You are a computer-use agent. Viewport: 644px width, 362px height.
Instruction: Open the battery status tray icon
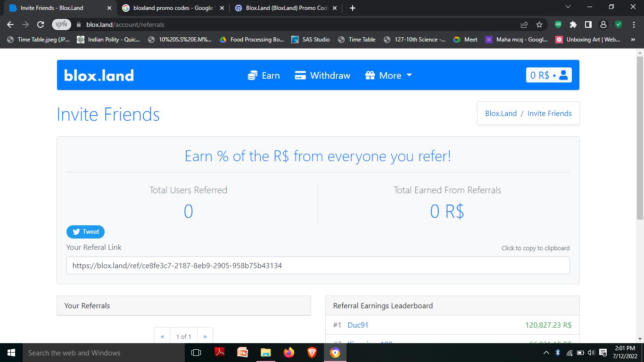pos(580,353)
